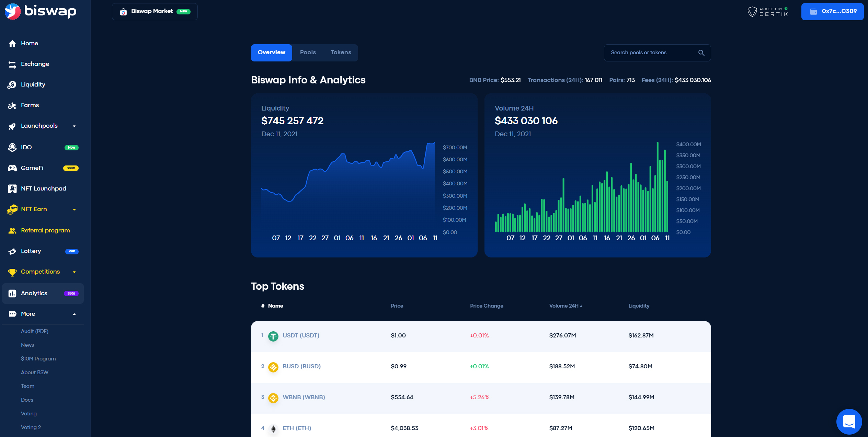
Task: Click the Analytics Beta badge
Action: [71, 294]
